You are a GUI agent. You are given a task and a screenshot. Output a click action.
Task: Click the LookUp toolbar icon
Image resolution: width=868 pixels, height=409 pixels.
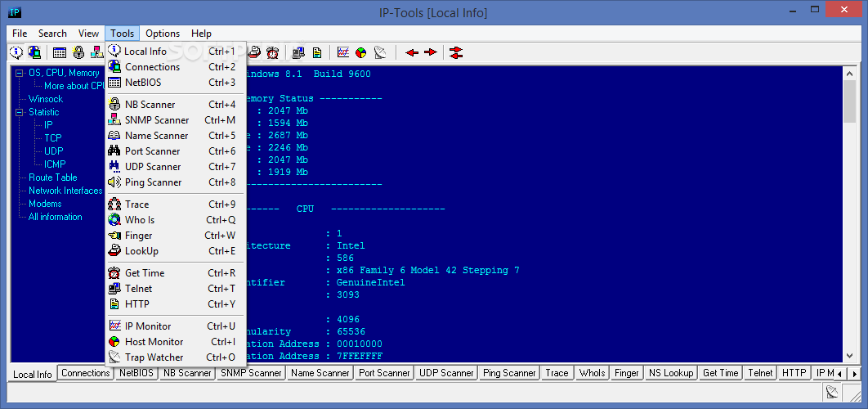(254, 52)
